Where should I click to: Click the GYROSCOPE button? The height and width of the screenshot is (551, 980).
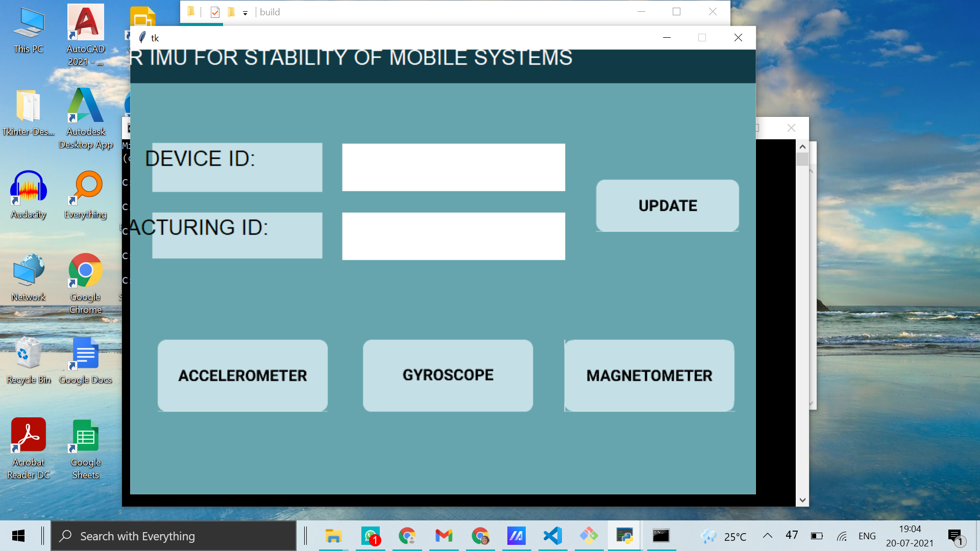(x=448, y=375)
